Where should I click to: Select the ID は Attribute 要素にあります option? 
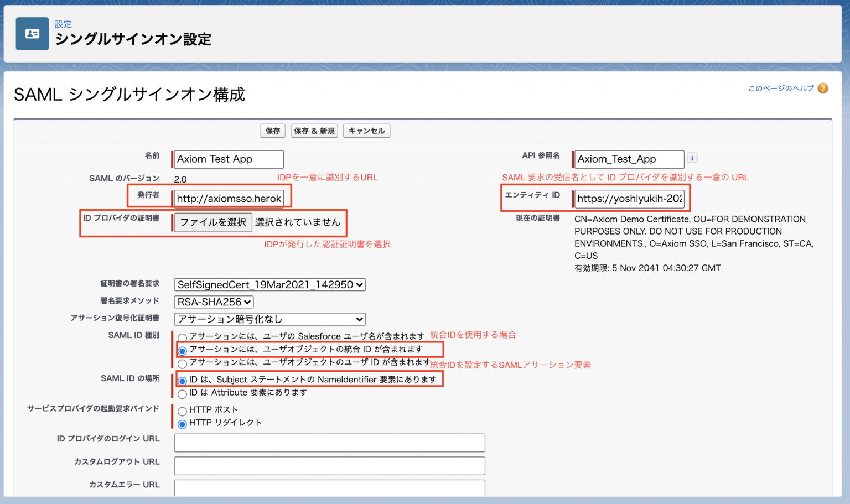(183, 393)
